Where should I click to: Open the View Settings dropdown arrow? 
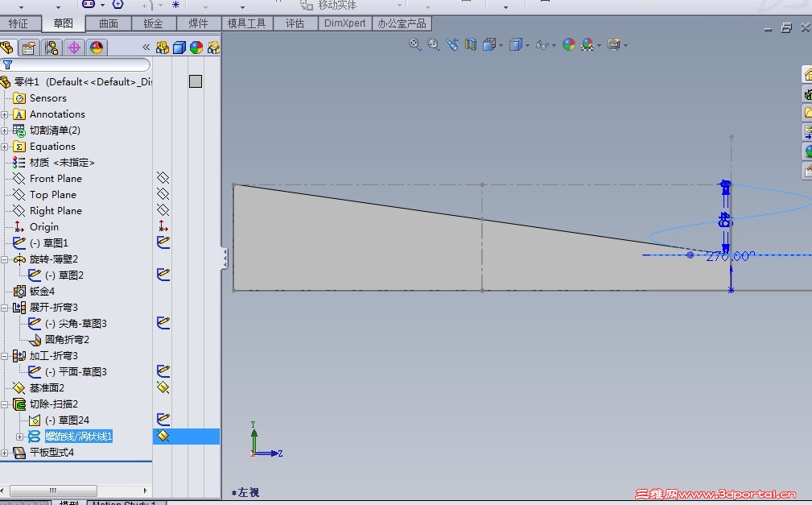(625, 46)
